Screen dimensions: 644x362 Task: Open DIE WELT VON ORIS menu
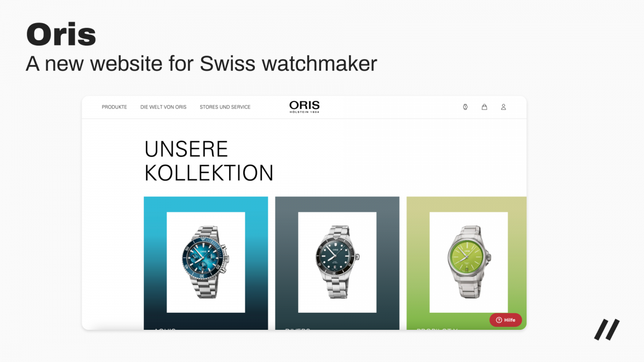tap(164, 107)
